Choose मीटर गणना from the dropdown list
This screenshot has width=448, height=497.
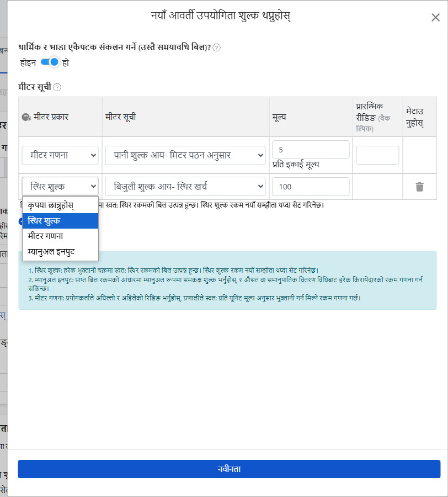point(60,236)
